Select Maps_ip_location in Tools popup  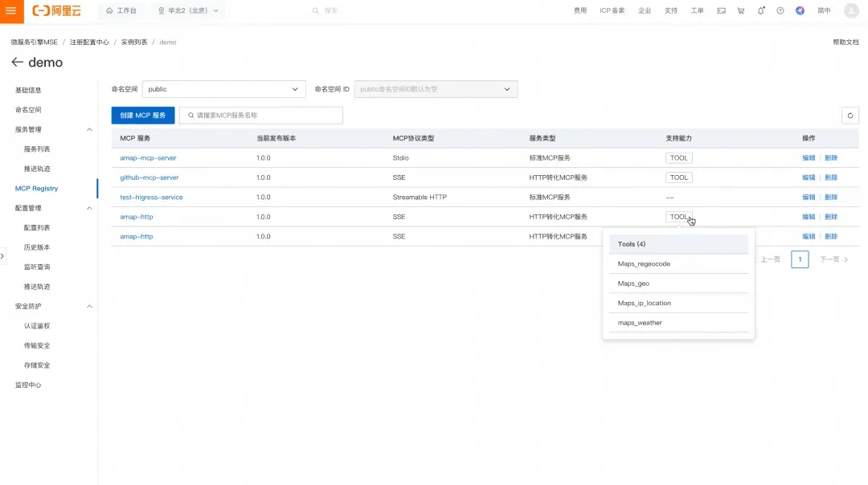[x=678, y=303]
